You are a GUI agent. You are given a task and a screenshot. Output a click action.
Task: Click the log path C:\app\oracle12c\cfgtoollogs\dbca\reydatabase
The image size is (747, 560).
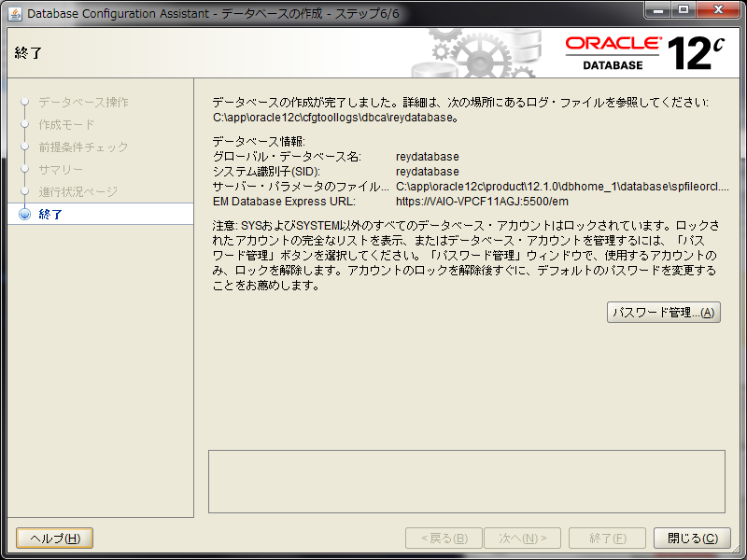coord(335,118)
